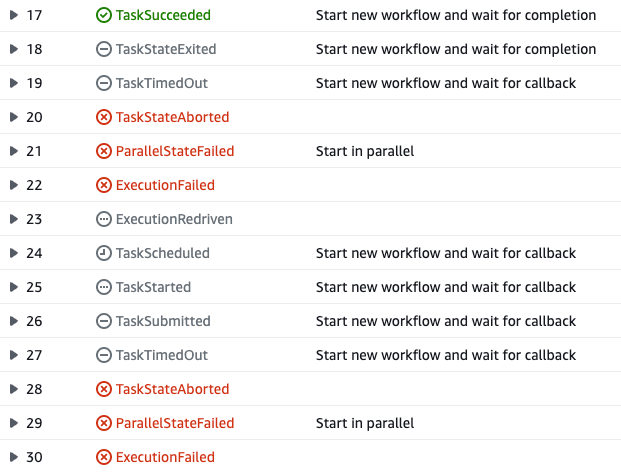The image size is (621, 472).
Task: Click red X icon on event 30
Action: 104,457
